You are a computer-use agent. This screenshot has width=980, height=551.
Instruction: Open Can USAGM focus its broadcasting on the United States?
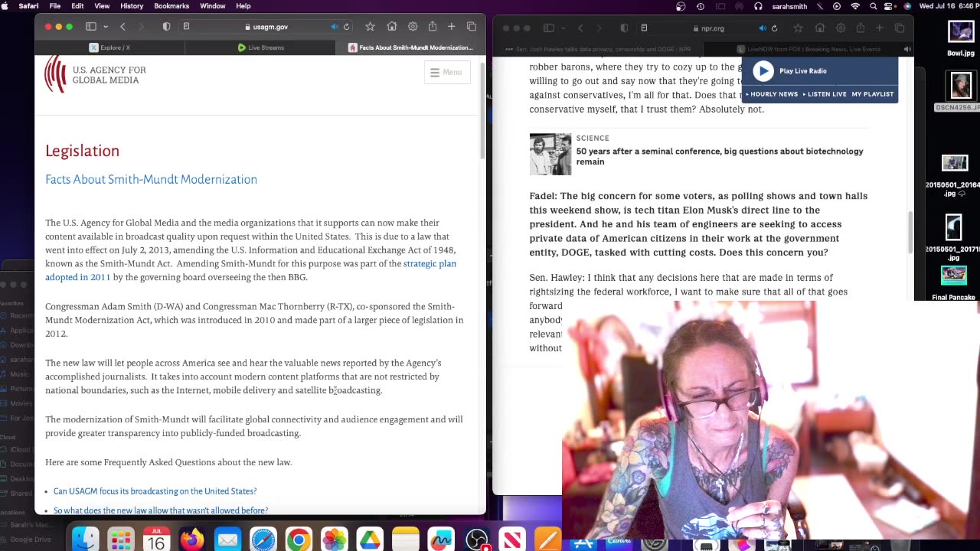coord(155,491)
